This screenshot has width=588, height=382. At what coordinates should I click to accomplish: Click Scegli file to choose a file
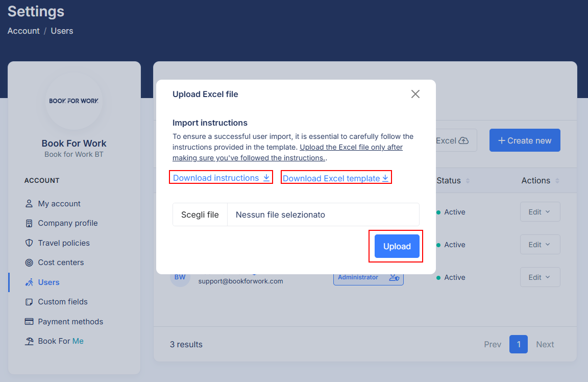200,215
